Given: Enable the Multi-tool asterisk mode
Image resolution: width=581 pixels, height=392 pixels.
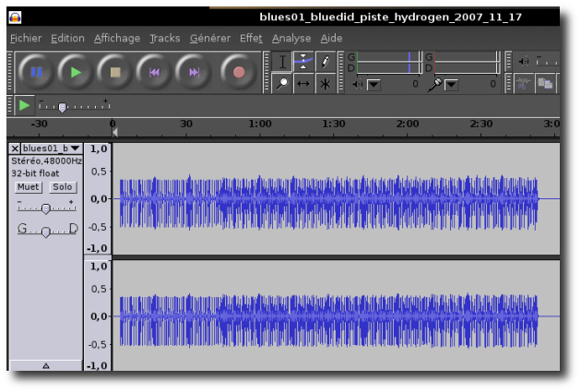Looking at the screenshot, I should [325, 84].
